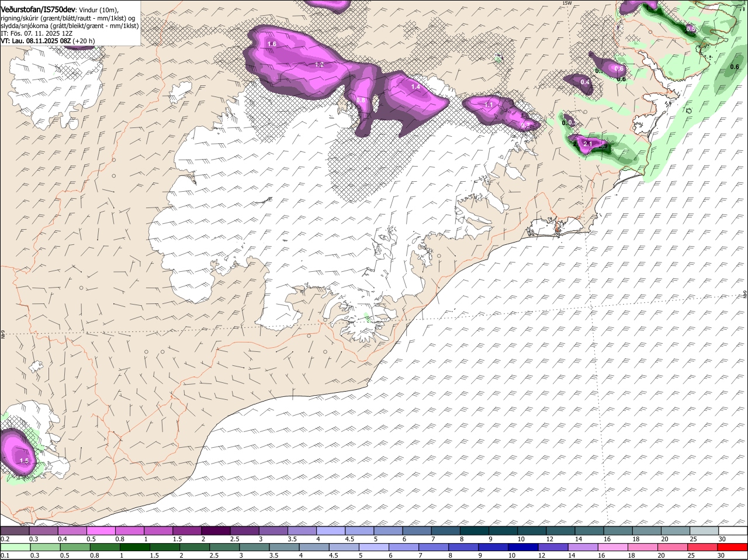Click the 1.6 value on the snow band
Image resolution: width=748 pixels, height=560 pixels.
pos(272,44)
